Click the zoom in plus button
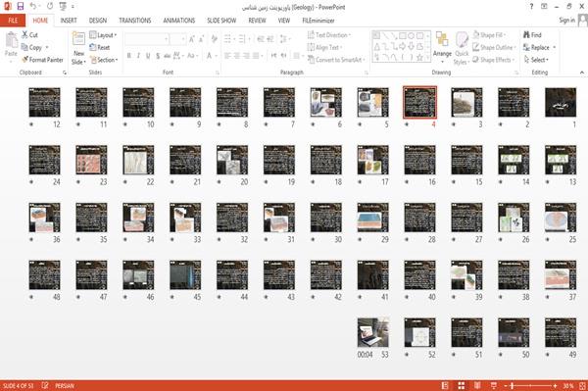 coord(555,385)
